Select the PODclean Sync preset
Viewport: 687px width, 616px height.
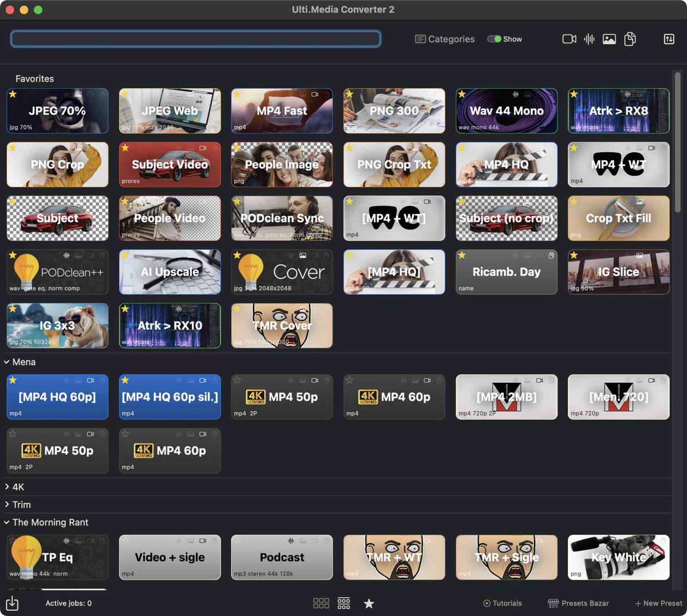coord(282,218)
